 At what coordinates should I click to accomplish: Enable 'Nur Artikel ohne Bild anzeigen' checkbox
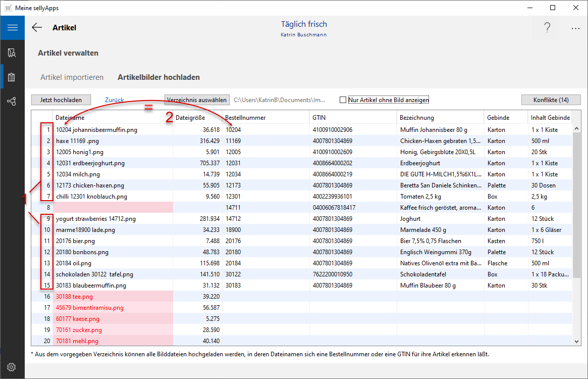click(x=343, y=100)
